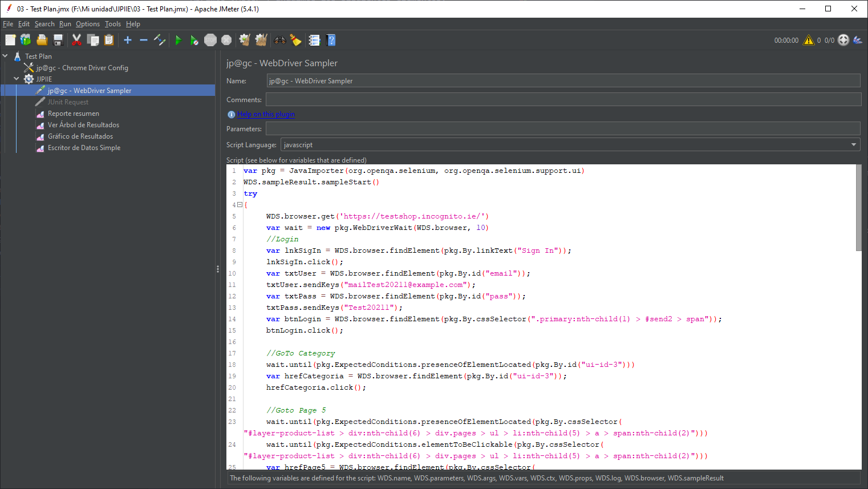The height and width of the screenshot is (489, 868).
Task: Collapse all nodes with minus icon
Action: coord(144,40)
